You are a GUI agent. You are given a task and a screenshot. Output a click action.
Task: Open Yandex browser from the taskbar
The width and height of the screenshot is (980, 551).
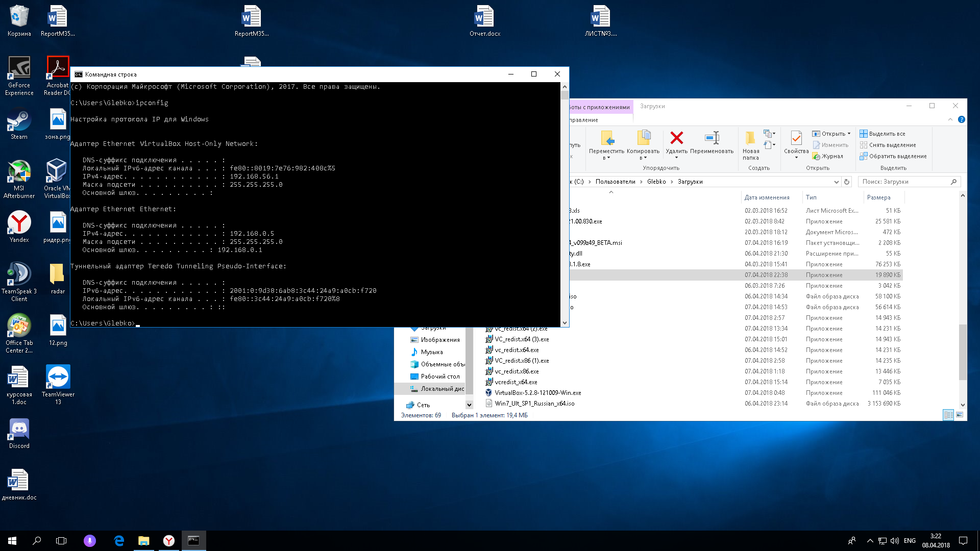(169, 541)
